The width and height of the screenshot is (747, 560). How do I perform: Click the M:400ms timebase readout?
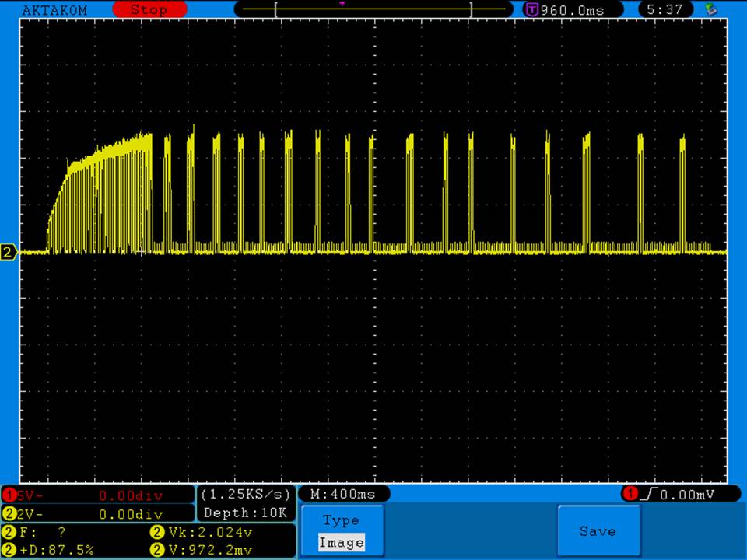(343, 494)
